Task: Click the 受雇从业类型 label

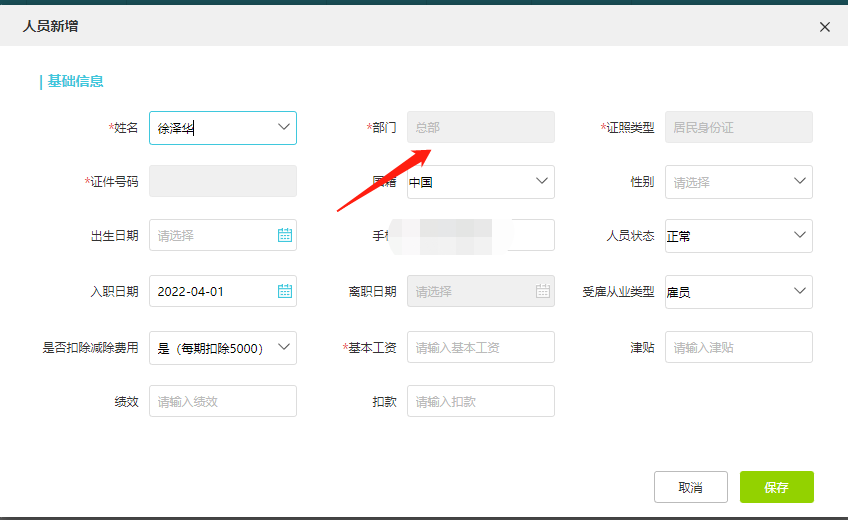Action: (618, 292)
